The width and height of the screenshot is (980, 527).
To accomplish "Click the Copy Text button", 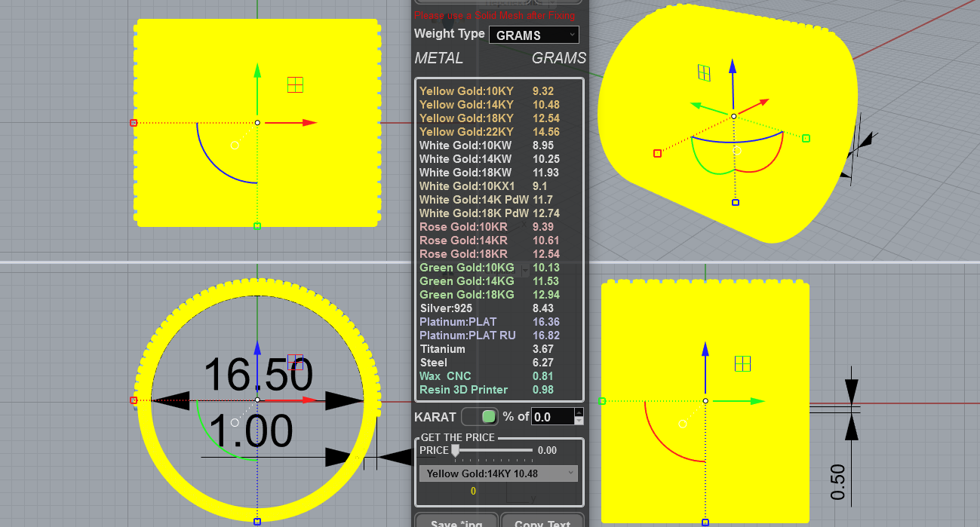I will click(543, 521).
